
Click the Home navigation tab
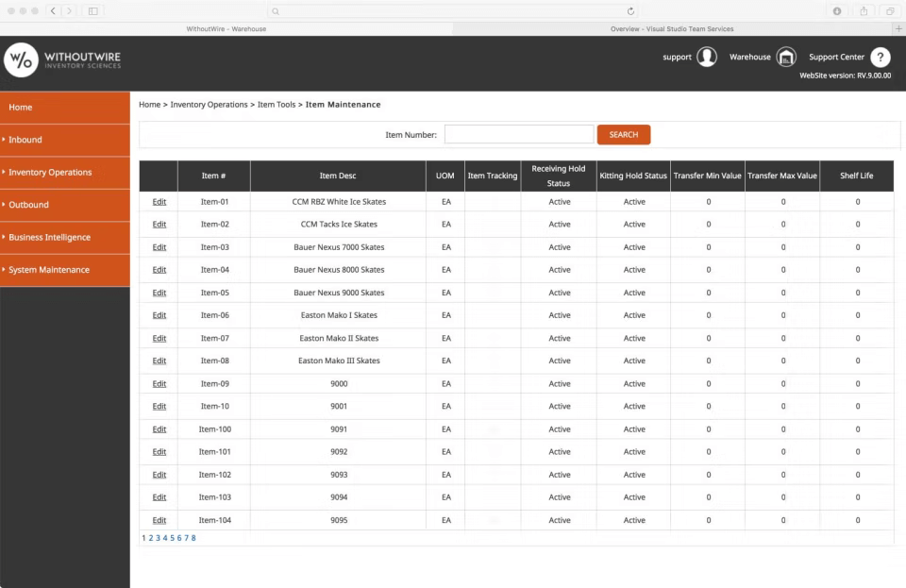21,107
